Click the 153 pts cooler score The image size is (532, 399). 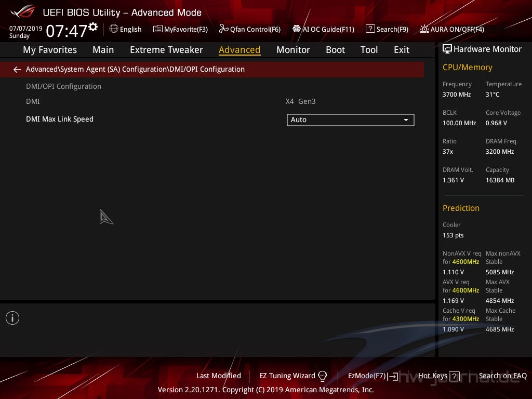pos(453,235)
